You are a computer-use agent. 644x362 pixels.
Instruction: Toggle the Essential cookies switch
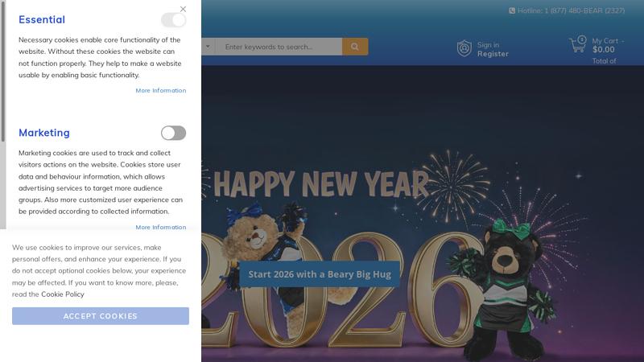click(x=173, y=20)
